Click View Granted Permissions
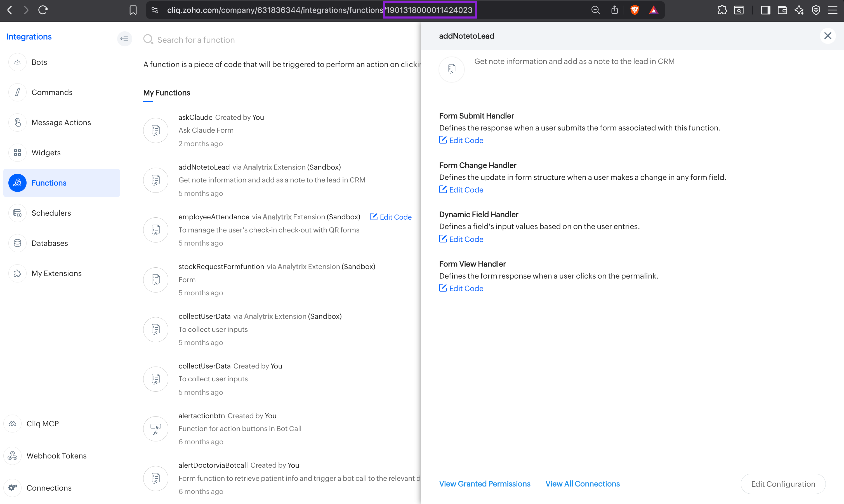 coord(485,484)
